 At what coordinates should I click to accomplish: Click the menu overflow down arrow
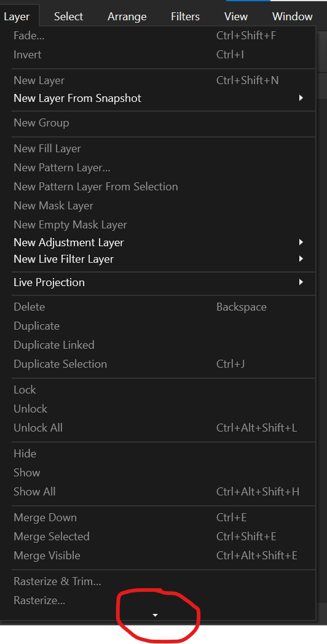[x=155, y=615]
